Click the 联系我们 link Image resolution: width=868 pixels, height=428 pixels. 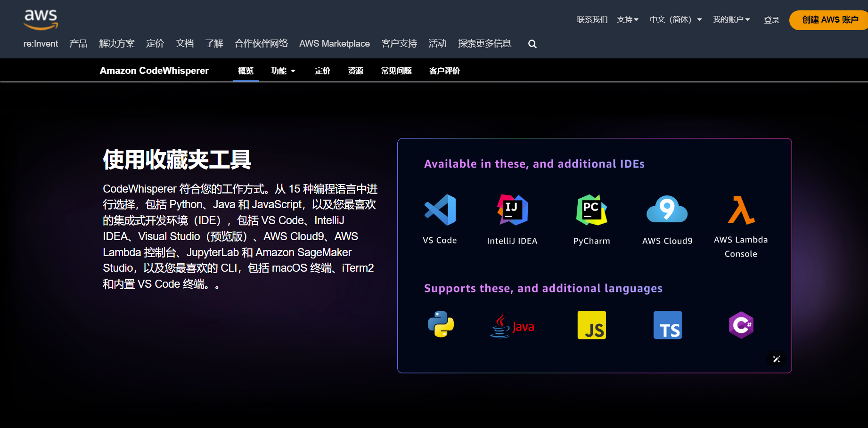pos(592,20)
